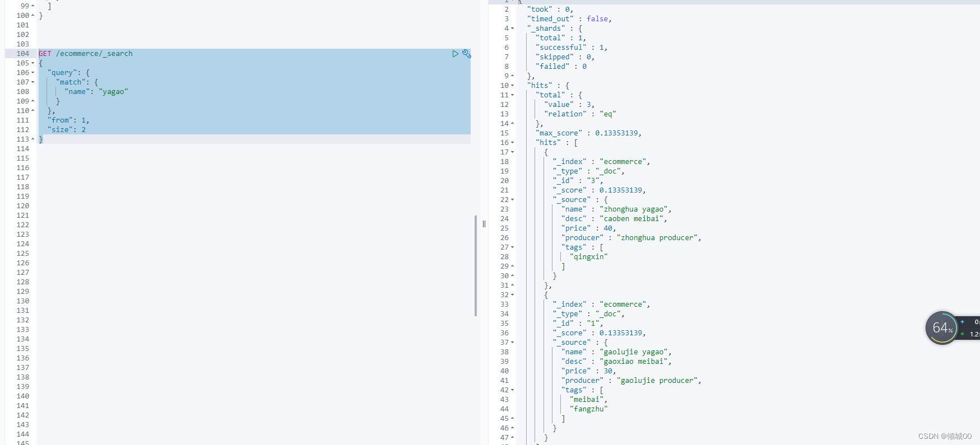The width and height of the screenshot is (980, 445).
Task: Click "timed_out" : false in response
Action: (569, 19)
